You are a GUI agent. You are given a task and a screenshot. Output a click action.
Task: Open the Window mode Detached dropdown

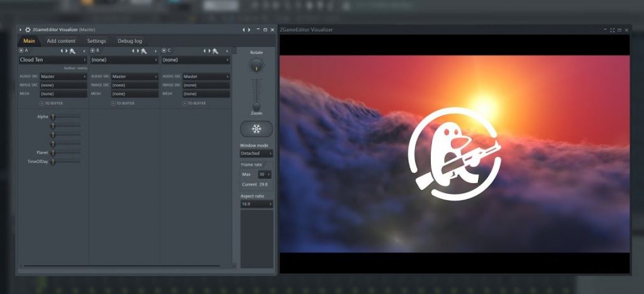pos(257,153)
